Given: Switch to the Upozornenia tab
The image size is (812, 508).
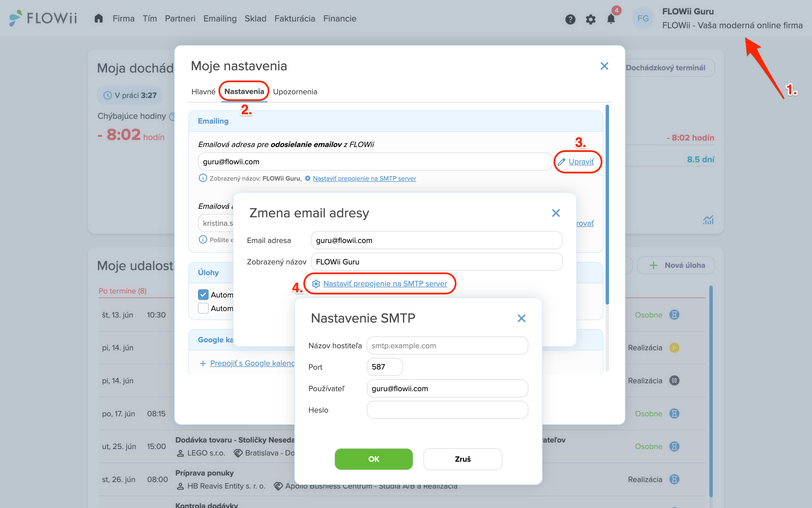Looking at the screenshot, I should [295, 92].
